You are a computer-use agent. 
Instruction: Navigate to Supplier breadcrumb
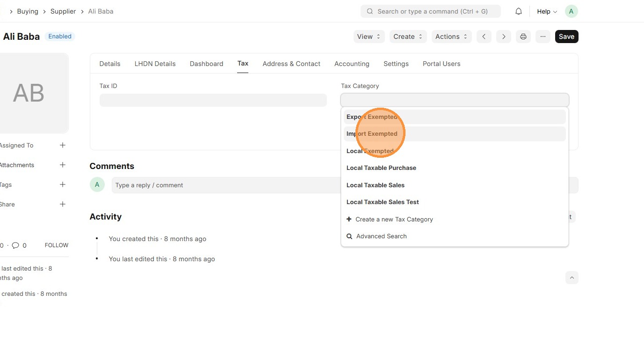click(63, 11)
